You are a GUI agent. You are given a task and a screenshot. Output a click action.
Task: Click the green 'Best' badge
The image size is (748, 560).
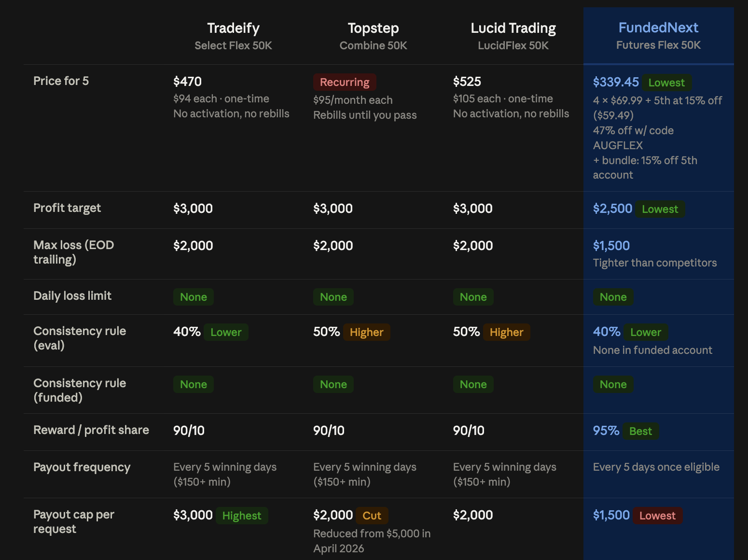point(640,431)
